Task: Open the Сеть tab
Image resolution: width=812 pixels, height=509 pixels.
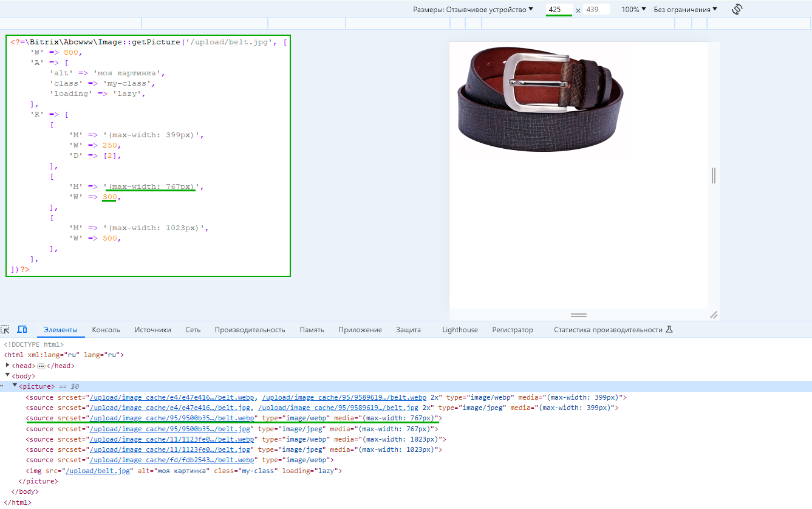Action: [x=193, y=330]
